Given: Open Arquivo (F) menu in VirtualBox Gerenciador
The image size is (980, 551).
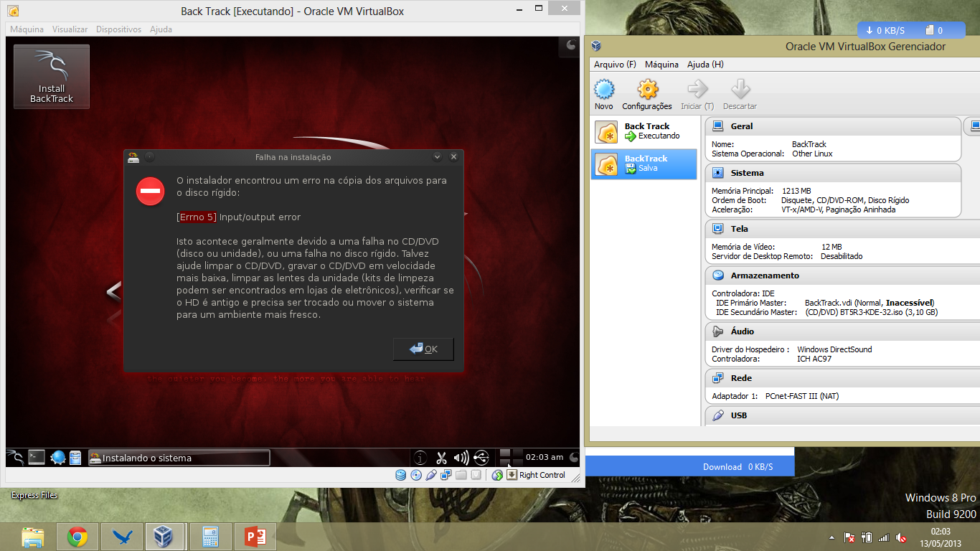Looking at the screenshot, I should 615,65.
